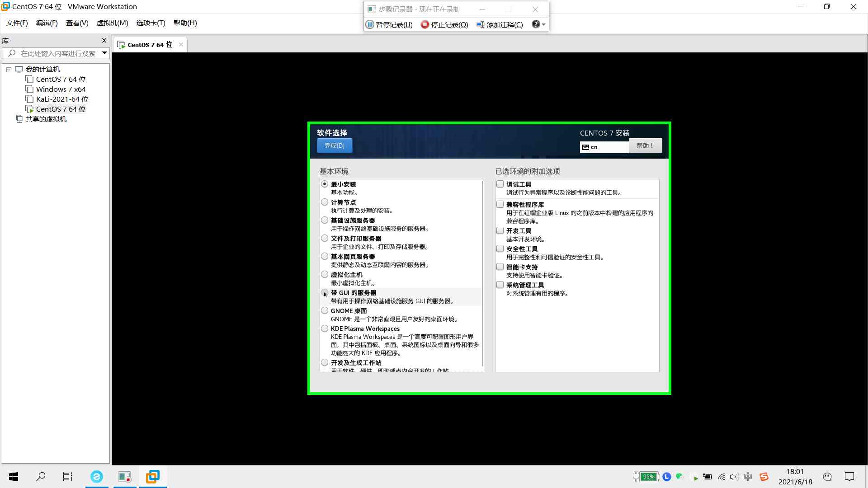868x488 pixels.
Task: Tick the 系统管理工具 checkbox
Action: 500,285
